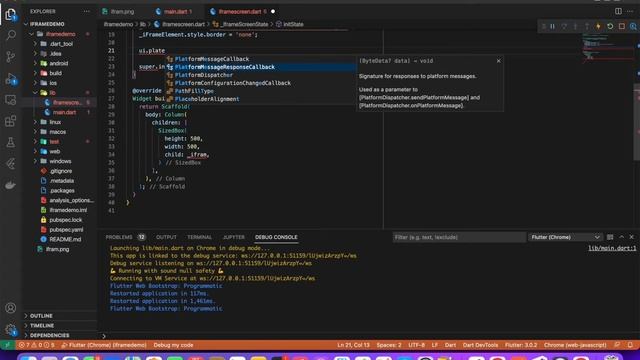Image resolution: width=640 pixels, height=360 pixels.
Task: Split the editor to the right
Action: [x=618, y=11]
